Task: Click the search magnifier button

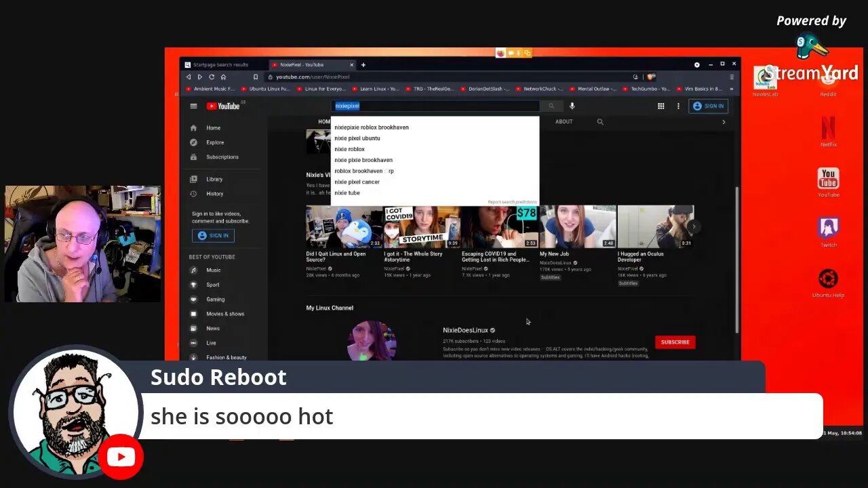Action: [x=551, y=106]
